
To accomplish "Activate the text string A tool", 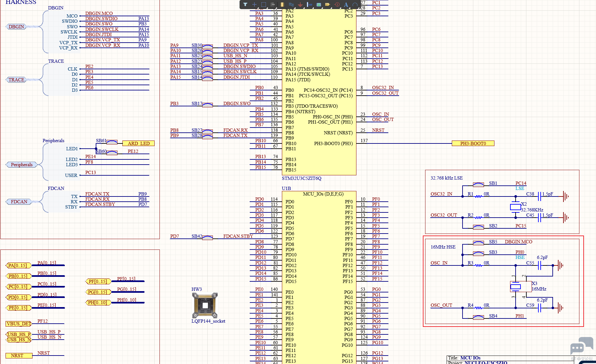I will pos(346,5).
